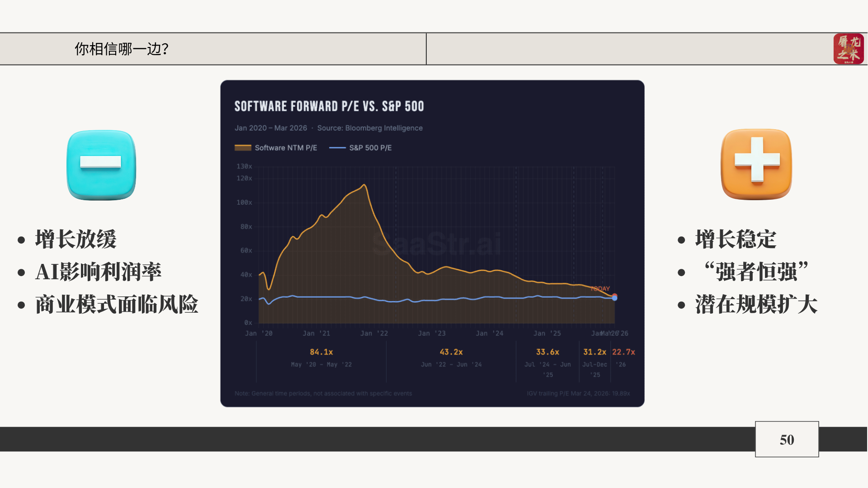
Task: Click the orange plus icon
Action: point(756,164)
